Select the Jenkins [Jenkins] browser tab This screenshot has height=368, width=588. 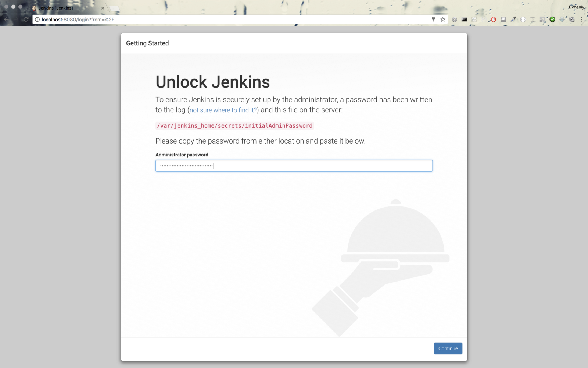pos(68,8)
